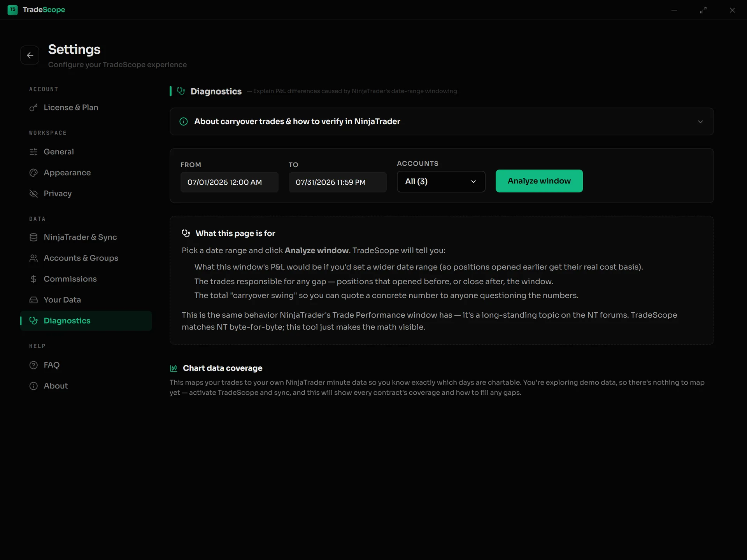Open the Appearance settings page
747x560 pixels.
click(x=86, y=173)
